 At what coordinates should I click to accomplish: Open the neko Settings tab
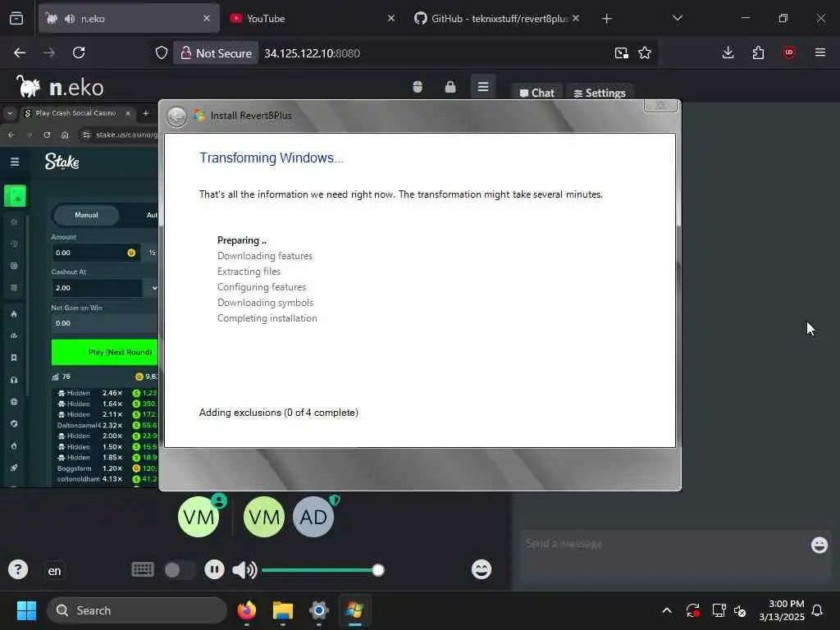click(x=600, y=93)
